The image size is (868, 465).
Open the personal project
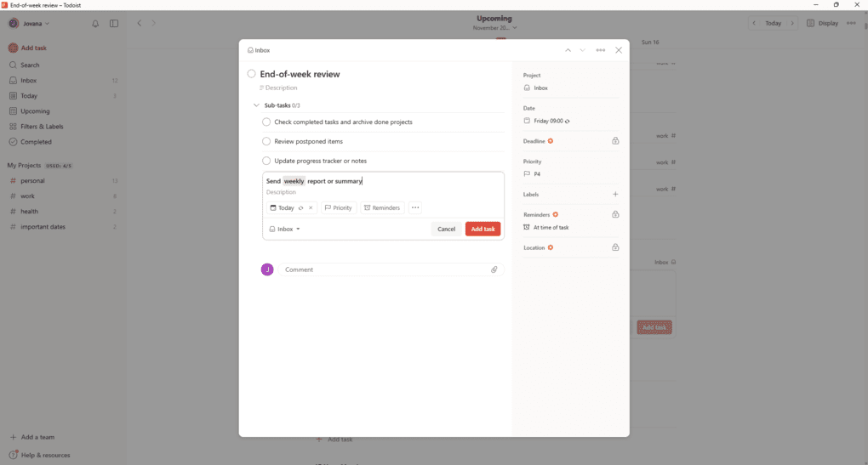click(x=64, y=181)
